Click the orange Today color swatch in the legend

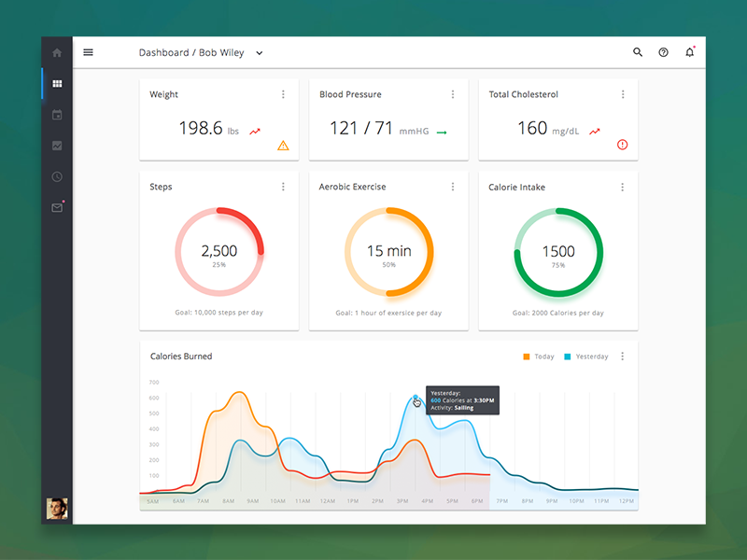pos(527,357)
